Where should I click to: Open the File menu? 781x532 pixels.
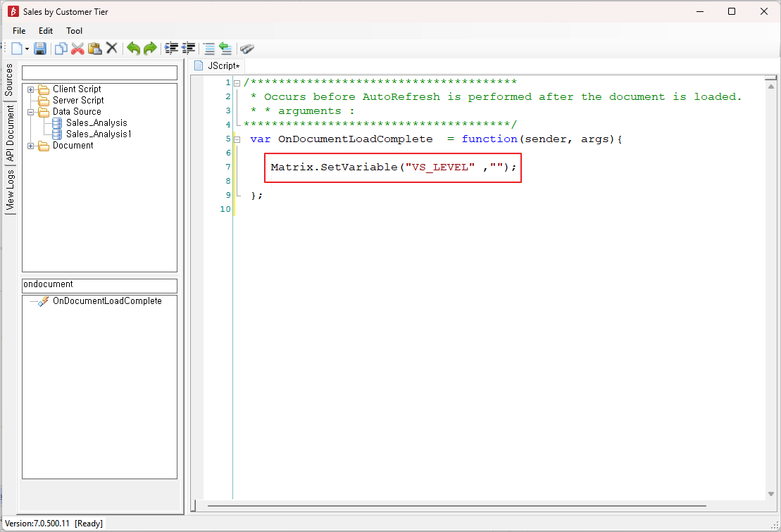pyautogui.click(x=19, y=31)
